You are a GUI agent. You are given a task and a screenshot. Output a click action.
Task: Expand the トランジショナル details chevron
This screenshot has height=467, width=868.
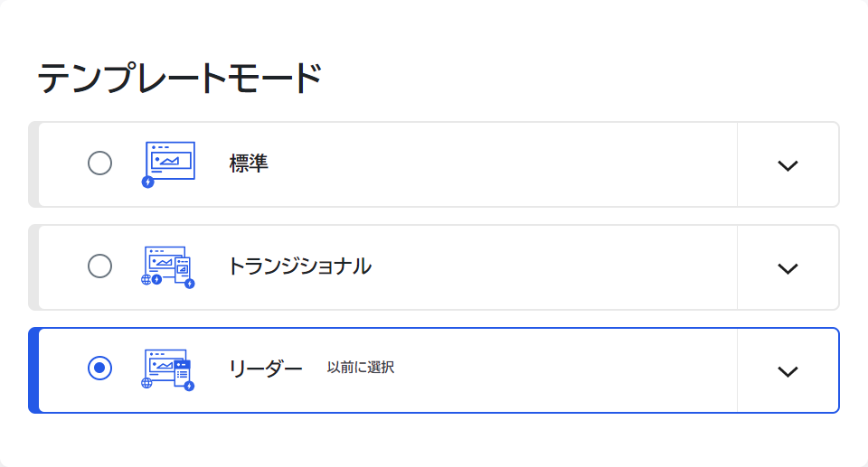788,267
